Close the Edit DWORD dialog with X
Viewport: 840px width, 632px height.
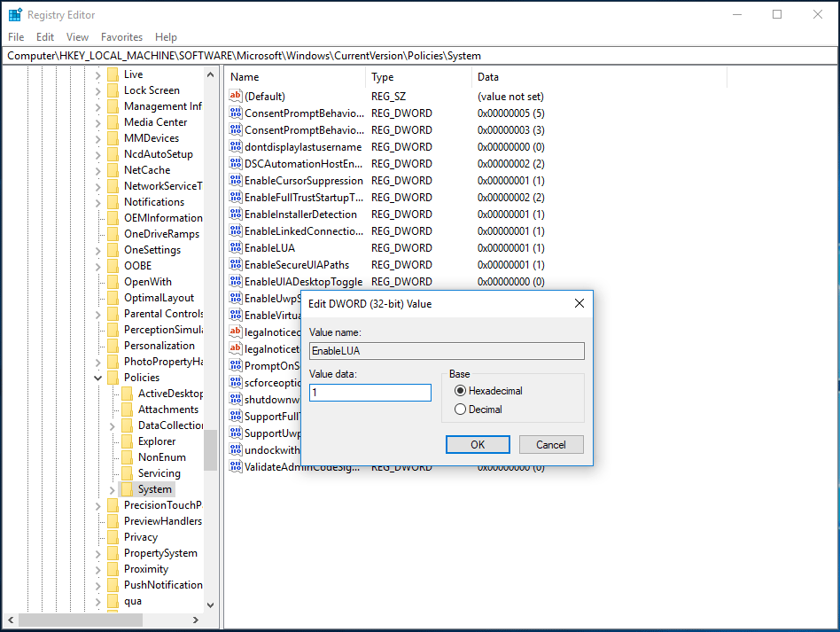[x=579, y=303]
